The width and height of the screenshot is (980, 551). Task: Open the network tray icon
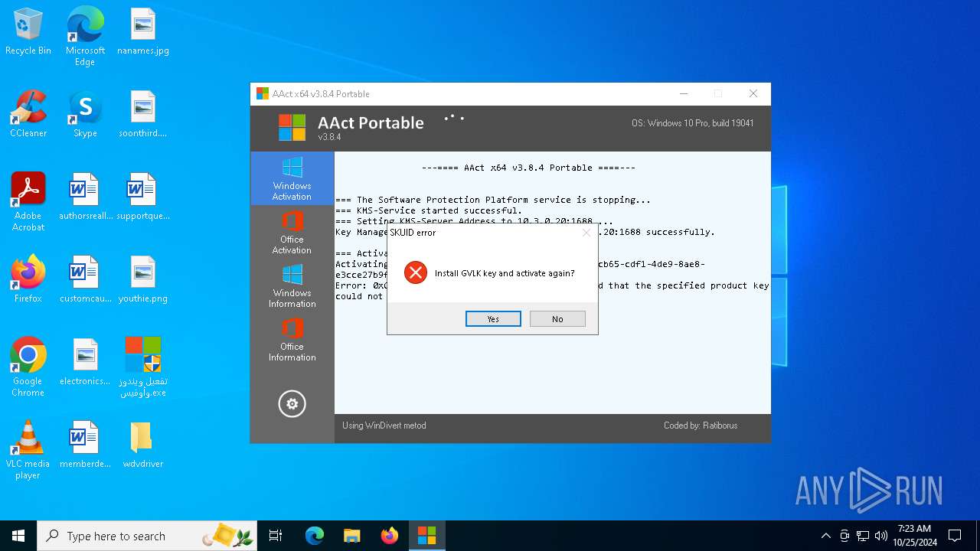pyautogui.click(x=863, y=536)
